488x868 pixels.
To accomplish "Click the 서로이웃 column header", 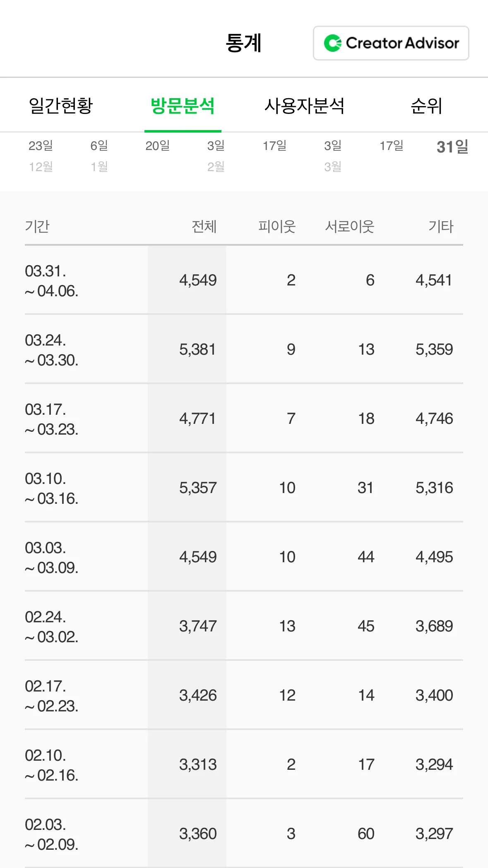I will click(349, 227).
